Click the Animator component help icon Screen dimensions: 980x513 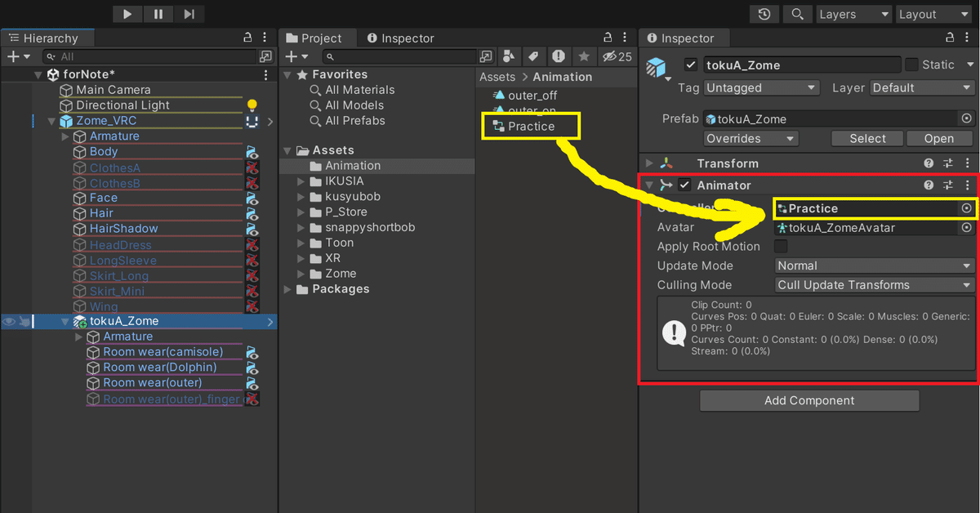click(x=929, y=185)
